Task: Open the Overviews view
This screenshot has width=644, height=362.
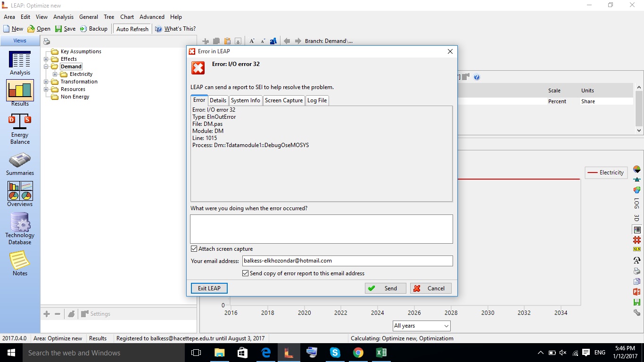Action: [x=20, y=194]
